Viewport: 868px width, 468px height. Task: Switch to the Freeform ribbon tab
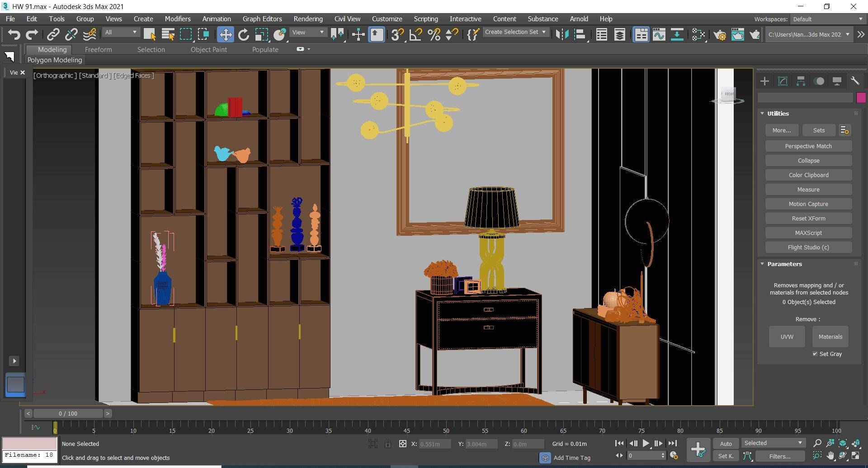[x=99, y=50]
